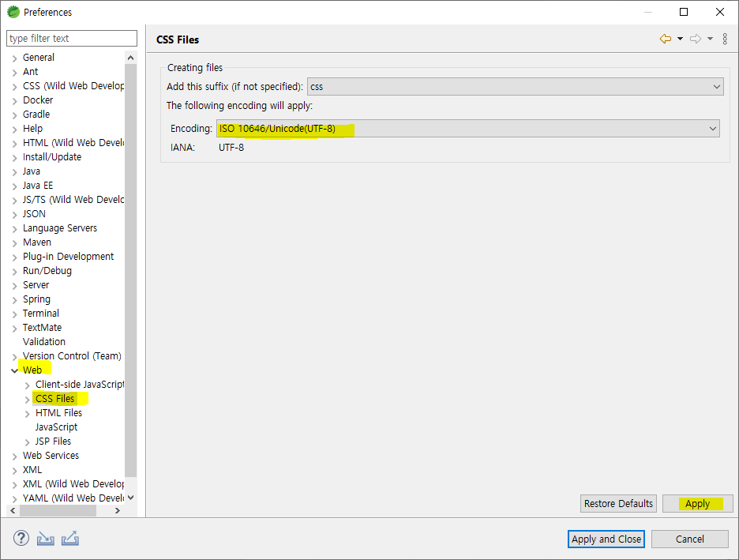Expand the Gradle tree node
Screen dimensions: 739x560
point(15,115)
